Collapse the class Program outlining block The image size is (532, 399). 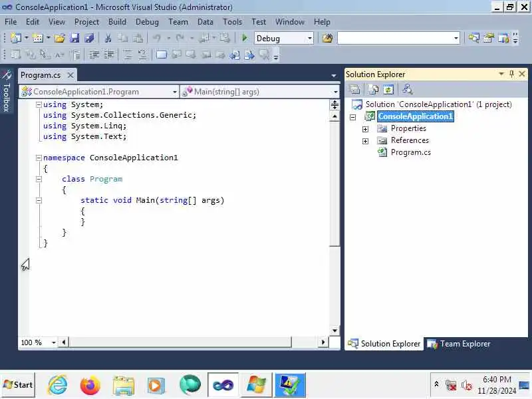pyautogui.click(x=39, y=179)
